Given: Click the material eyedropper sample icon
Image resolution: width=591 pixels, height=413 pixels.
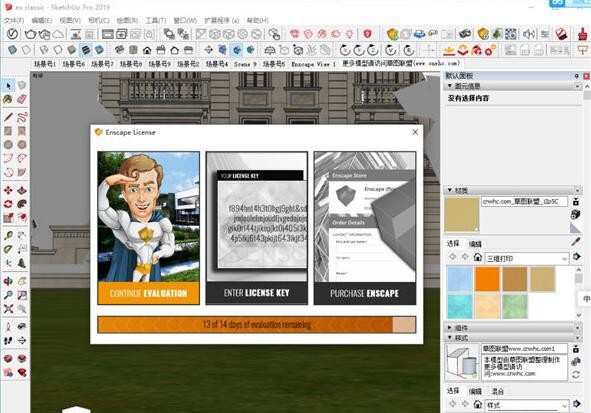Looking at the screenshot, I should point(576,242).
